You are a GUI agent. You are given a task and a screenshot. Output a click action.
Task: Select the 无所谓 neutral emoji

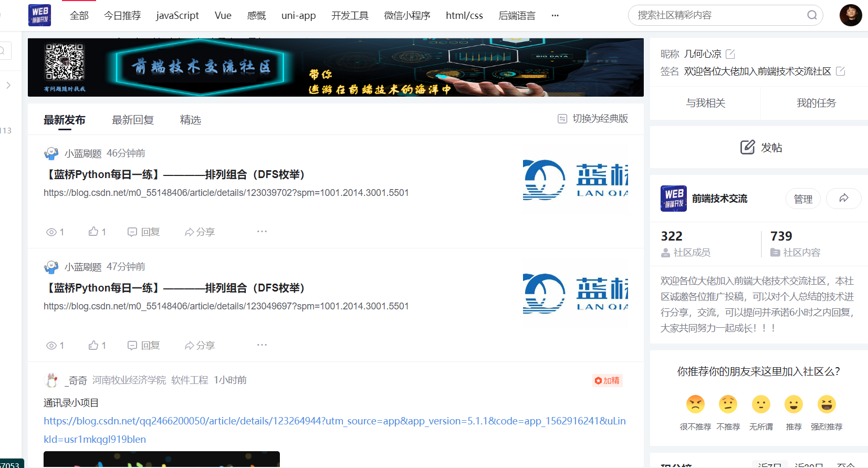(x=761, y=404)
